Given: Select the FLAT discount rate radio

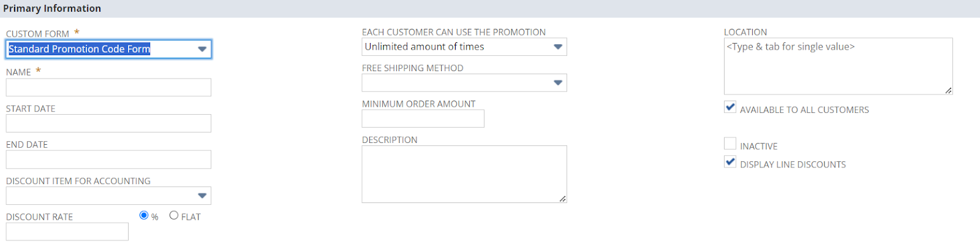Looking at the screenshot, I should pyautogui.click(x=174, y=215).
